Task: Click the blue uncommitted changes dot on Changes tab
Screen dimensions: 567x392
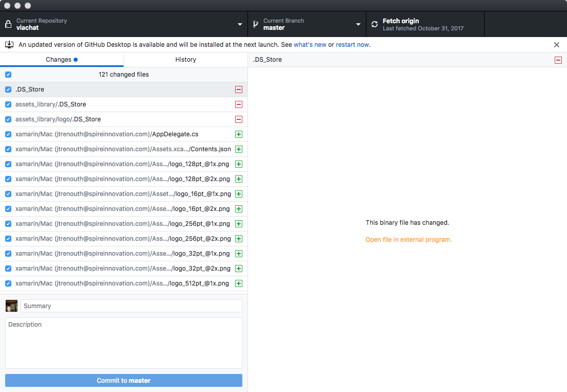Action: pyautogui.click(x=76, y=60)
